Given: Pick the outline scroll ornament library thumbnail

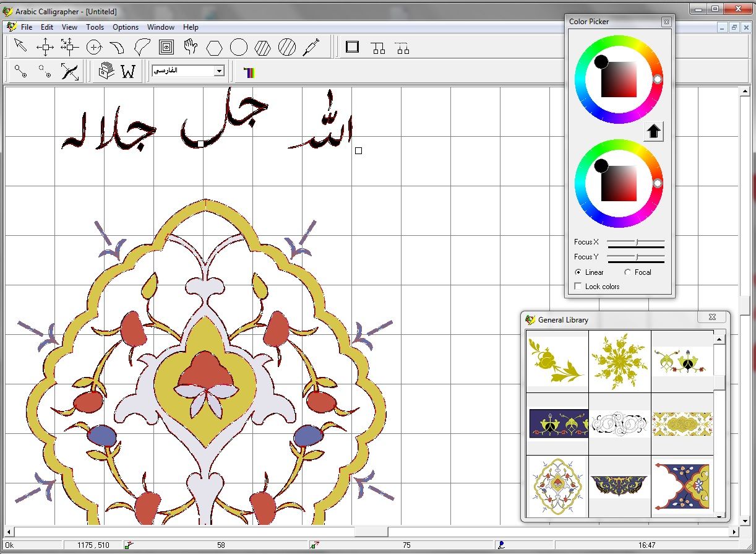Looking at the screenshot, I should click(619, 423).
